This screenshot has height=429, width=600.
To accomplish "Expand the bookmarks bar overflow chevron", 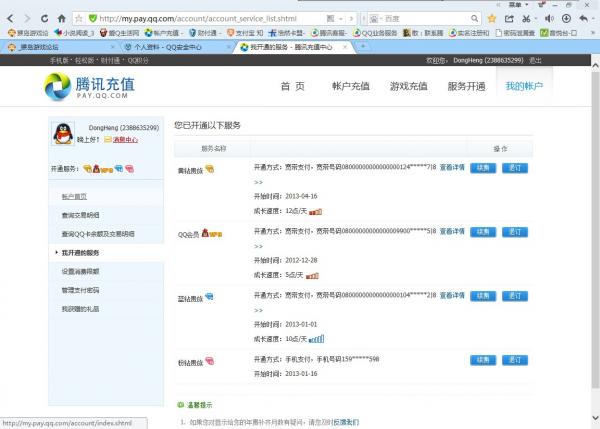I will (593, 33).
